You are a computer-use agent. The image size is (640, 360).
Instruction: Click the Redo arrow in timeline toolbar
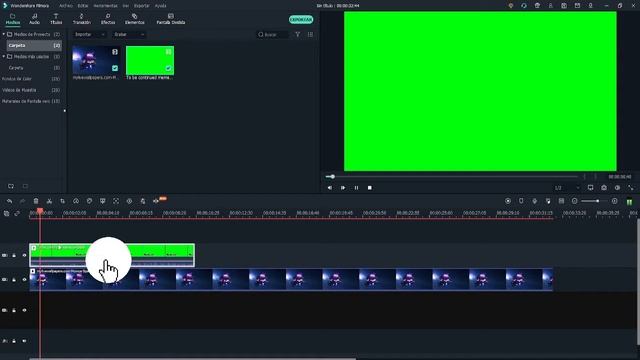coord(22,201)
